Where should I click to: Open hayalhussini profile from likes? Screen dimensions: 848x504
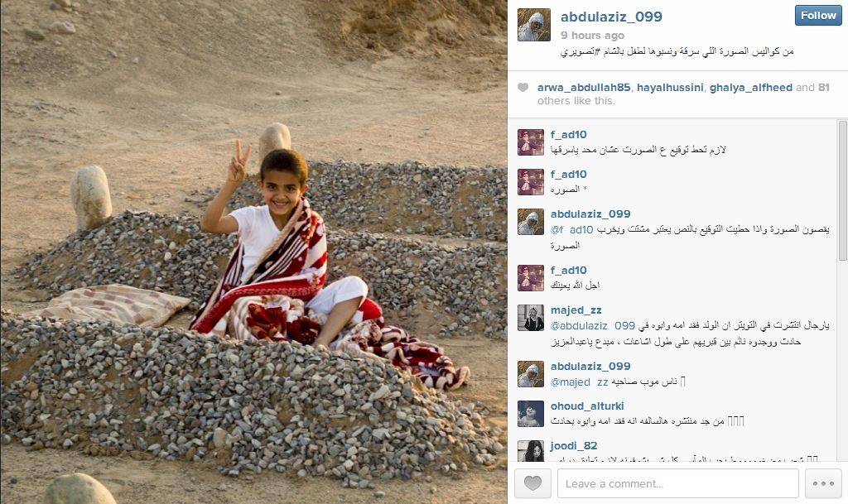(670, 88)
